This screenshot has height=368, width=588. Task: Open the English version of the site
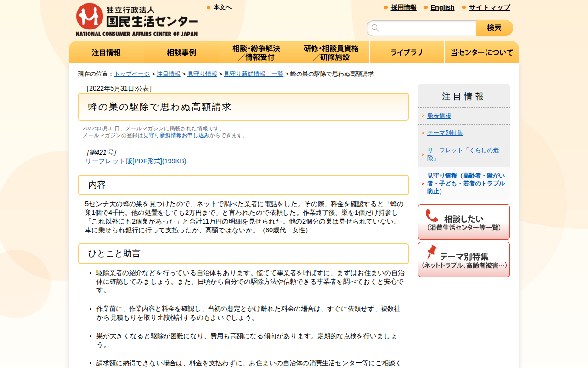point(442,7)
